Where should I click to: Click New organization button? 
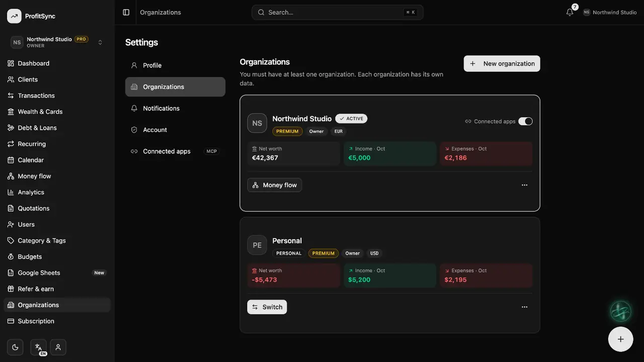pos(502,63)
